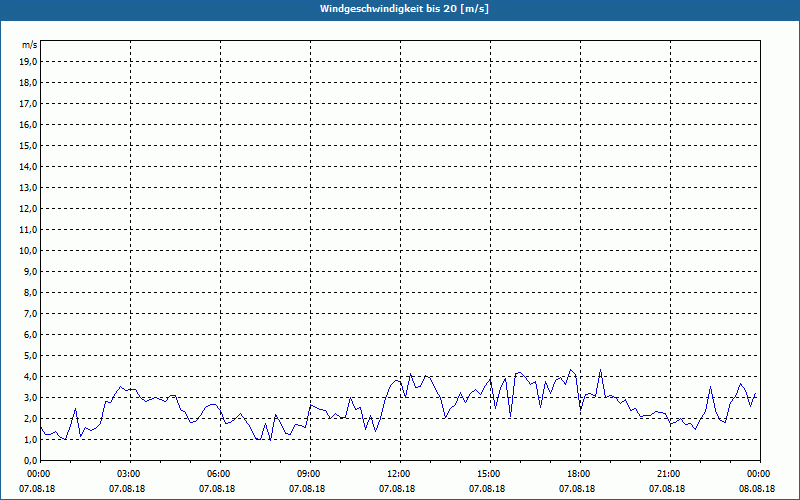Click the "5,0" y-axis label
The height and width of the screenshot is (500, 800).
(31, 356)
